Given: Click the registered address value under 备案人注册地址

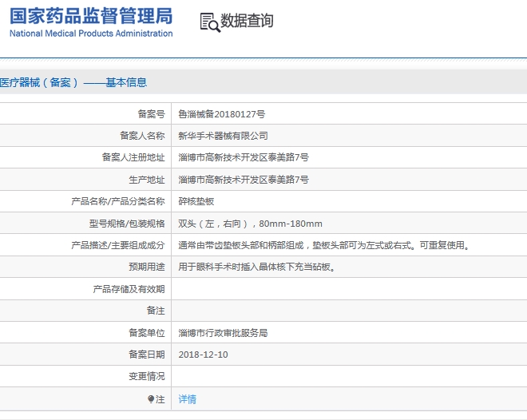Looking at the screenshot, I should tap(244, 157).
